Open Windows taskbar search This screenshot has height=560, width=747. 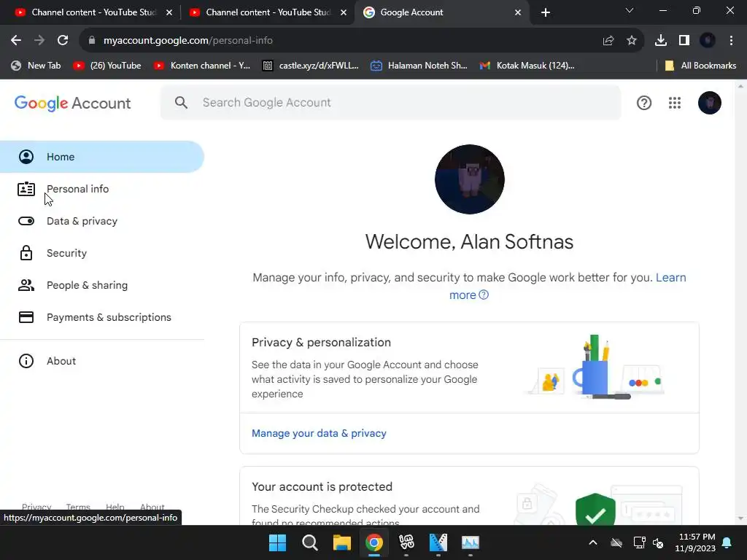click(309, 542)
